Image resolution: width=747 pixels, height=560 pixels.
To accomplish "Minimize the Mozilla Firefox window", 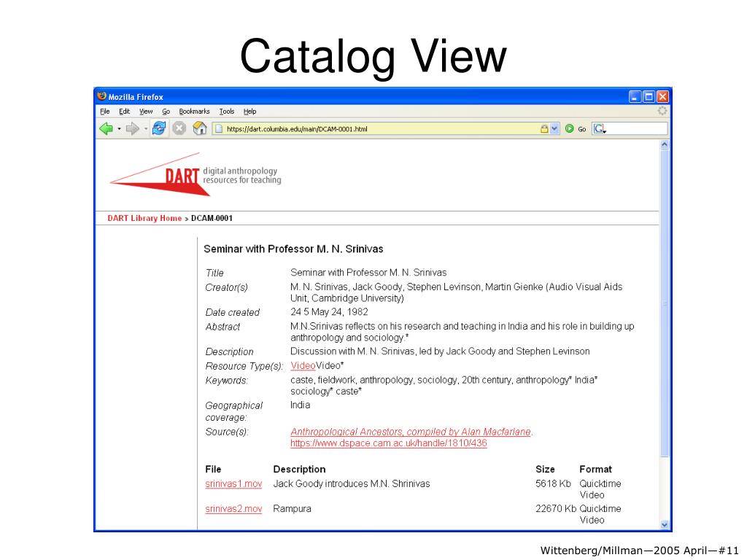I will click(635, 97).
